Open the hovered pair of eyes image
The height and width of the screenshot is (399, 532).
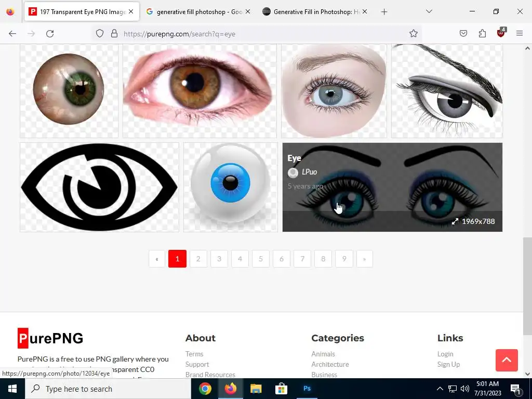click(x=393, y=187)
